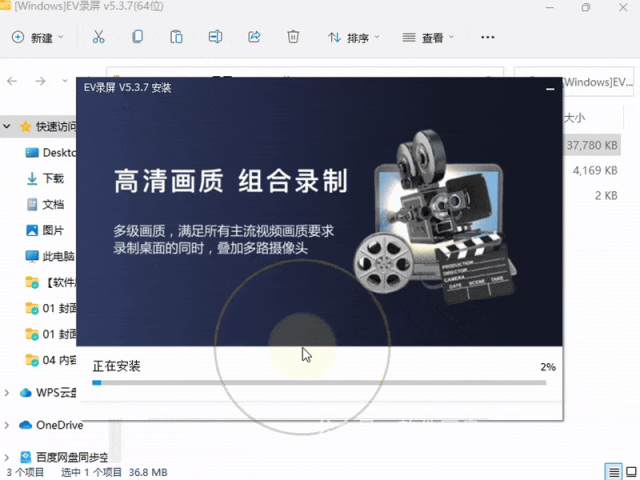Click the 2% progress percentage text
The height and width of the screenshot is (480, 640).
548,367
